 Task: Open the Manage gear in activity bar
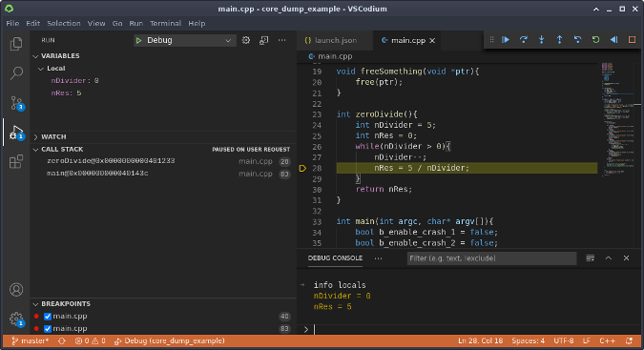pyautogui.click(x=16, y=319)
